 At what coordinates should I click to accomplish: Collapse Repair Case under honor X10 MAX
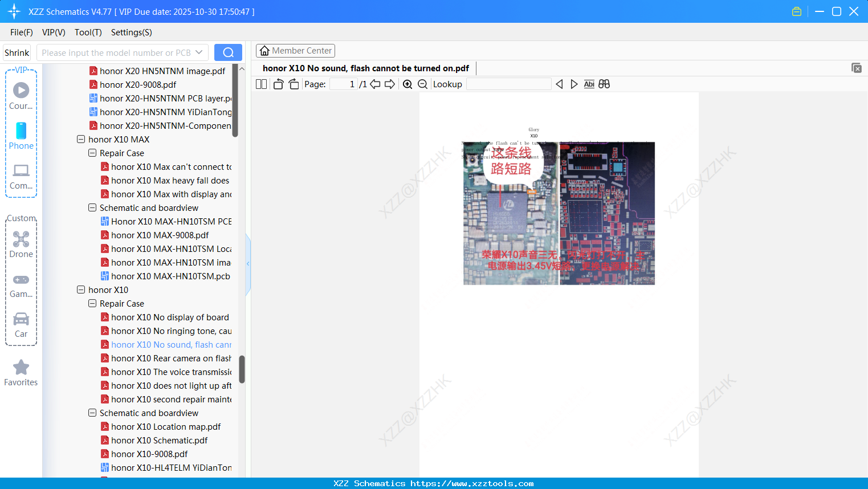92,153
